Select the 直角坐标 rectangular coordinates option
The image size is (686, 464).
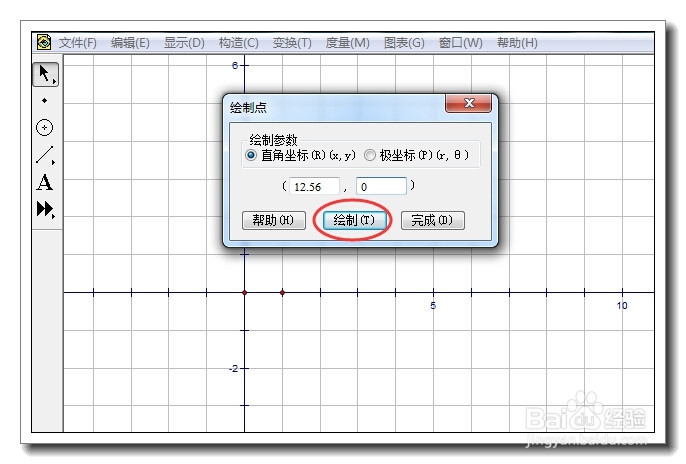[x=301, y=155]
